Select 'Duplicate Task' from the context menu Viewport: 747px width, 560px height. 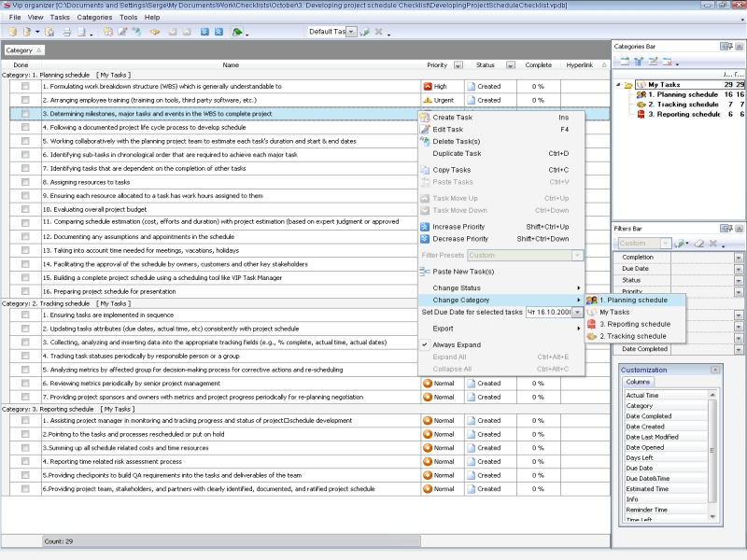457,153
